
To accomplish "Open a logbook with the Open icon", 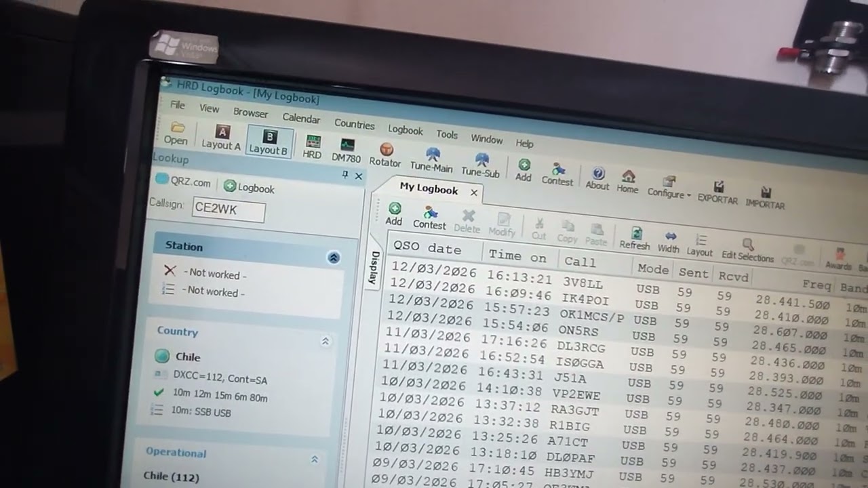I will pos(176,134).
